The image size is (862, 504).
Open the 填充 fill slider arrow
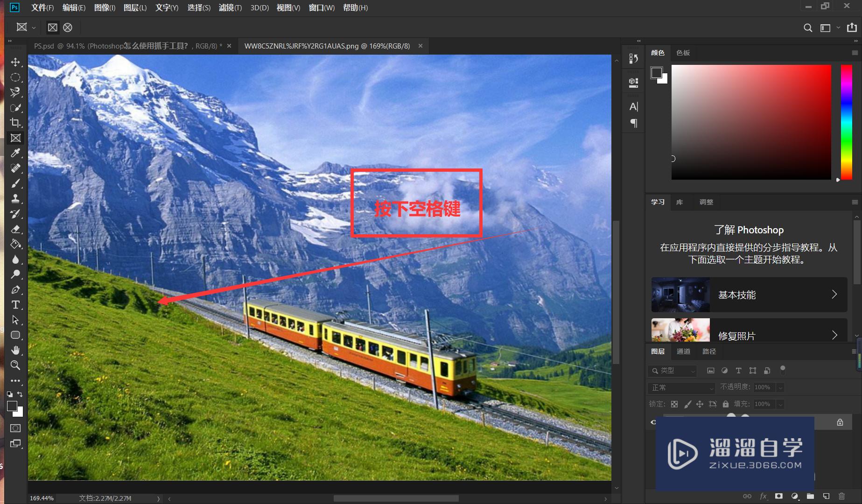click(x=780, y=404)
